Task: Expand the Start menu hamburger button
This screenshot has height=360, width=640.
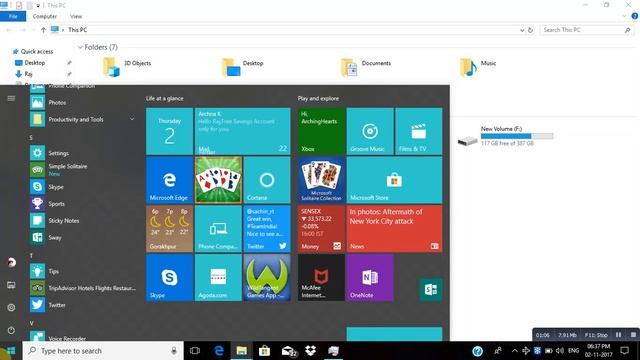Action: pos(11,98)
